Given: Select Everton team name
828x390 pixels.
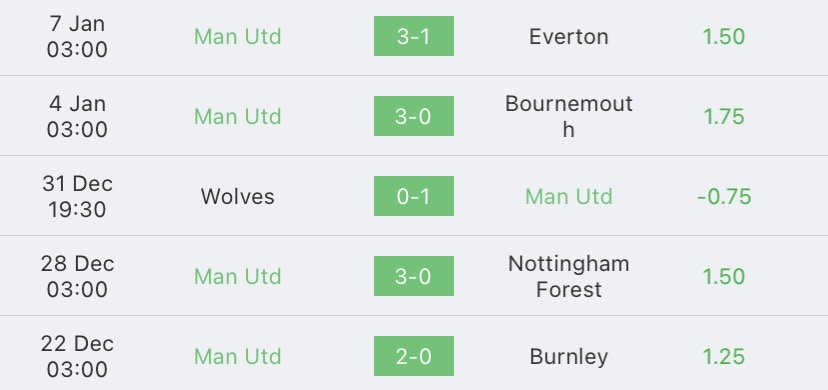Looking at the screenshot, I should (569, 36).
